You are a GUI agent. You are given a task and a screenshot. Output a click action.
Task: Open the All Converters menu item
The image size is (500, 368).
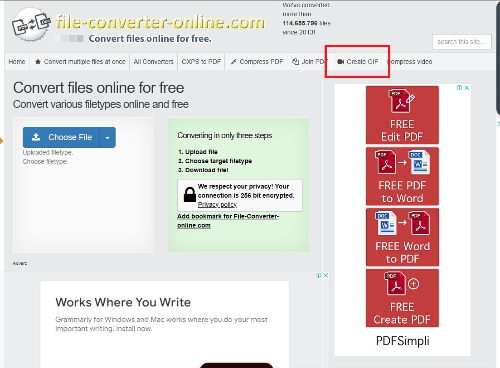(x=153, y=62)
